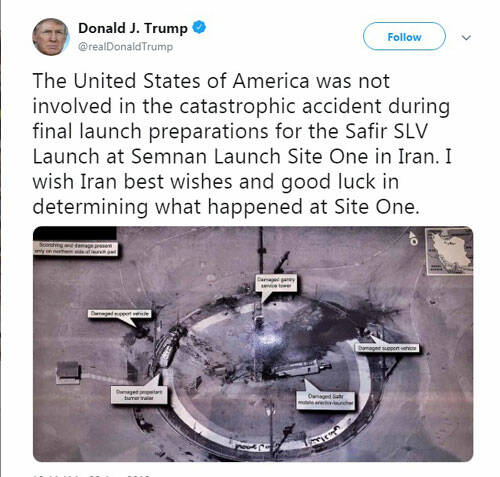
Task: Click the Damaged gantry service tower callout
Action: click(x=276, y=283)
